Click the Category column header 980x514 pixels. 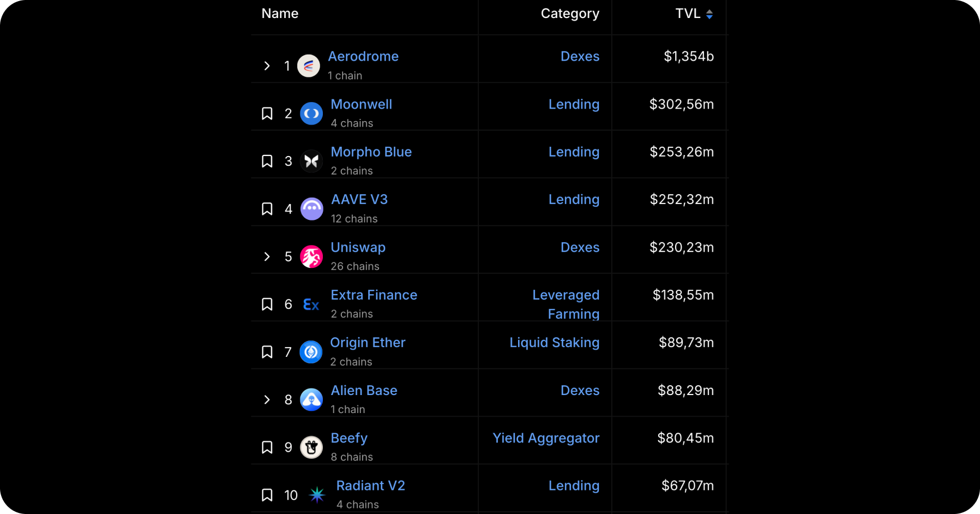click(x=570, y=14)
